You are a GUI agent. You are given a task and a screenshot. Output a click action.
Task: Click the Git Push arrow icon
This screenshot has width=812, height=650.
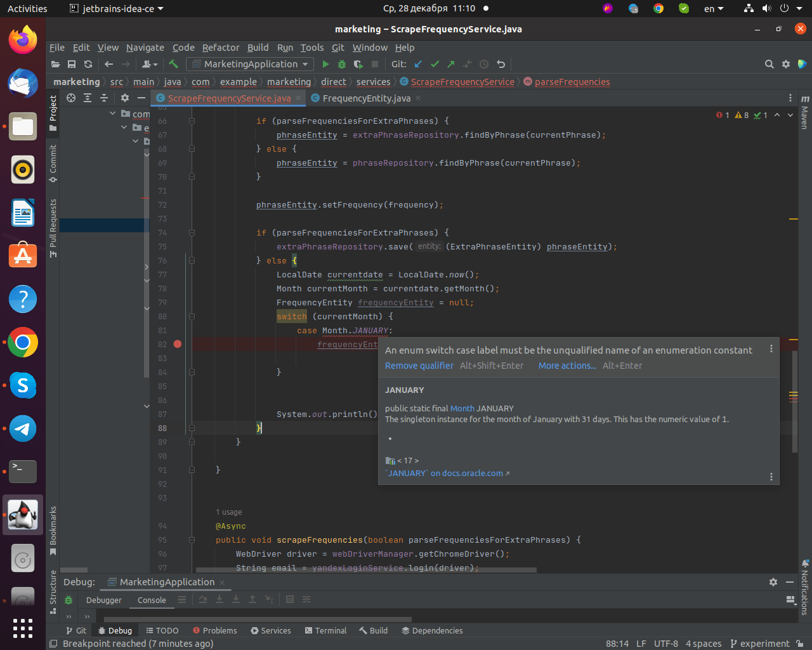[451, 64]
